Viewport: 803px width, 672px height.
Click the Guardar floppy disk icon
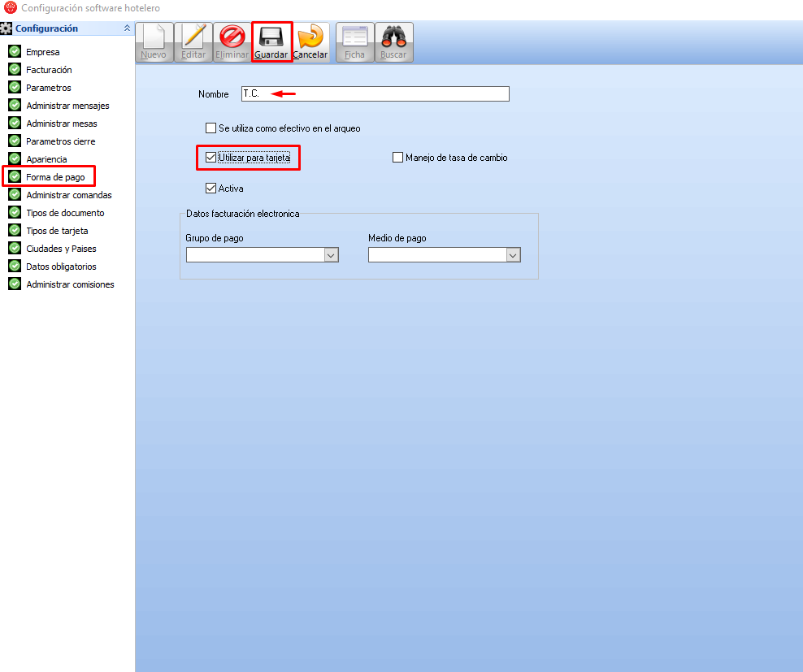[271, 37]
